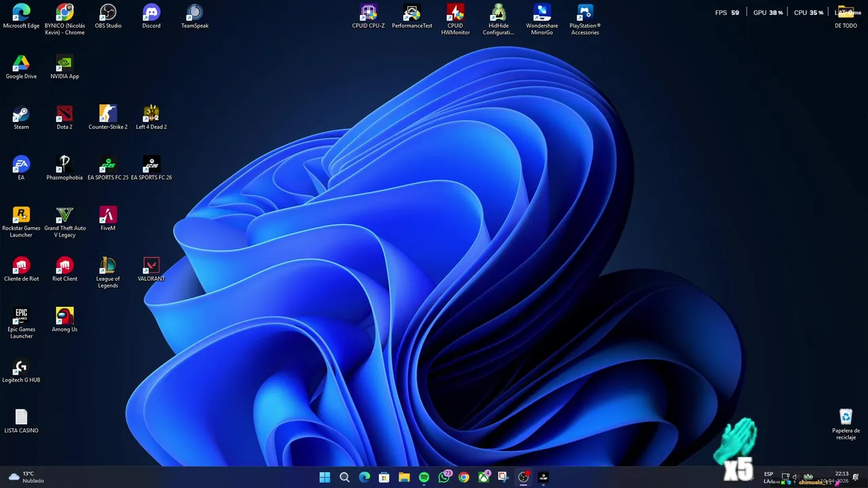Viewport: 868px width, 488px height.
Task: Select the Riot Client desktop icon
Action: 64,270
